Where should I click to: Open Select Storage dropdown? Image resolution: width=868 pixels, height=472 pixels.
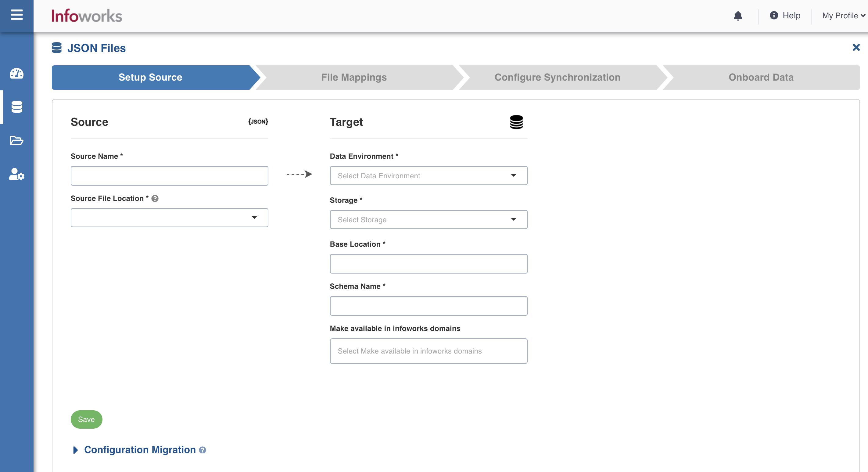(429, 220)
